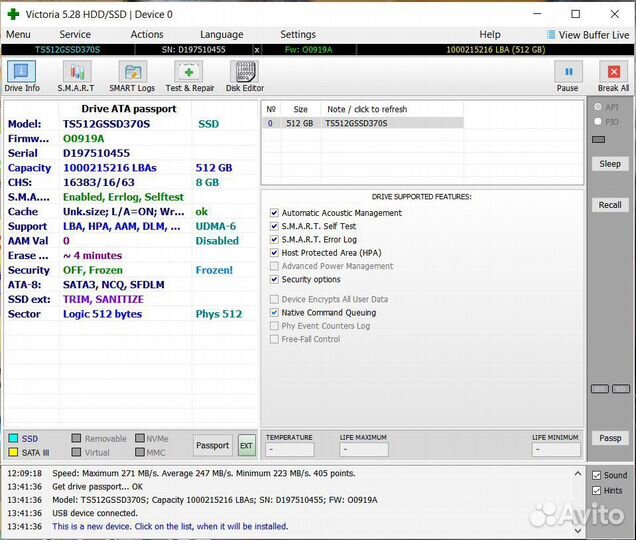Click the small drive indicator icon below PIO
Image resolution: width=636 pixels, height=540 pixels.
tap(598, 140)
